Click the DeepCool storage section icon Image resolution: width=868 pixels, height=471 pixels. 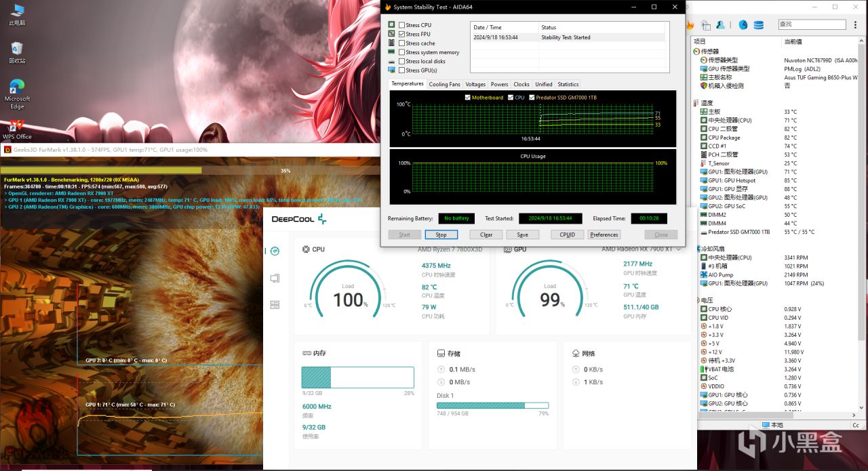click(x=441, y=353)
